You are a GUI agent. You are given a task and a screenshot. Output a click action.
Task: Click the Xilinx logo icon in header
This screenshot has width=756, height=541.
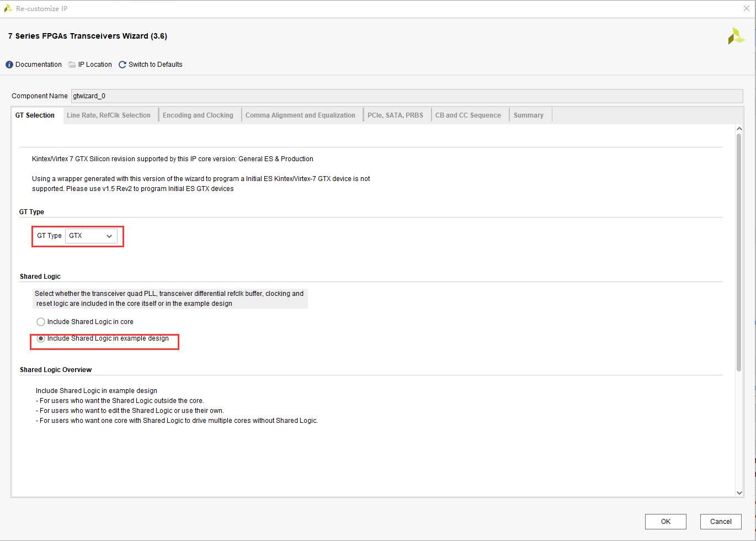(x=736, y=36)
